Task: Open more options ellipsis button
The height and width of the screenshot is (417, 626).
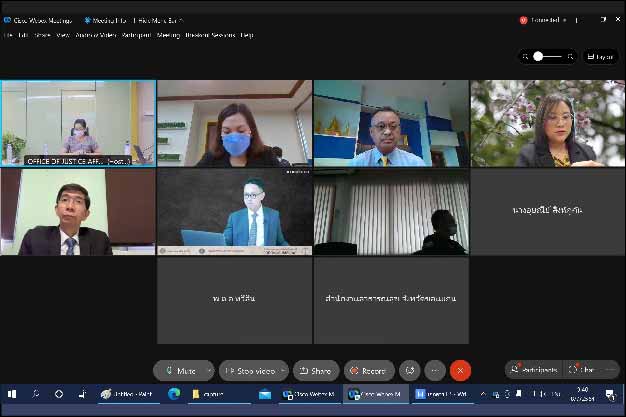Action: click(x=435, y=370)
